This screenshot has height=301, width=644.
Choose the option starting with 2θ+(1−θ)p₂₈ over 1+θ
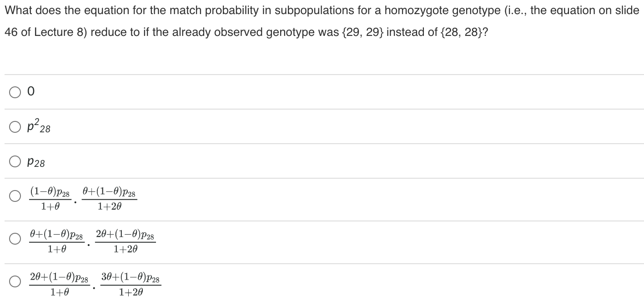pyautogui.click(x=16, y=281)
